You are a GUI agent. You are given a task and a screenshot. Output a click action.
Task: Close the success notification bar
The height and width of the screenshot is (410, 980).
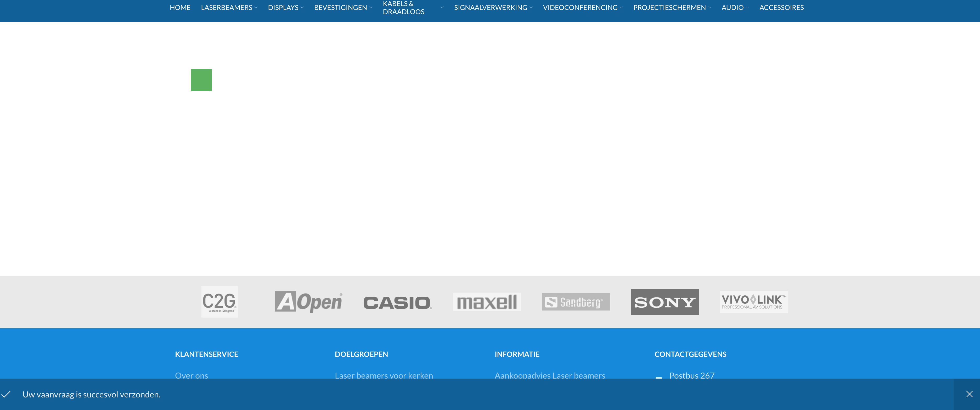pos(969,394)
